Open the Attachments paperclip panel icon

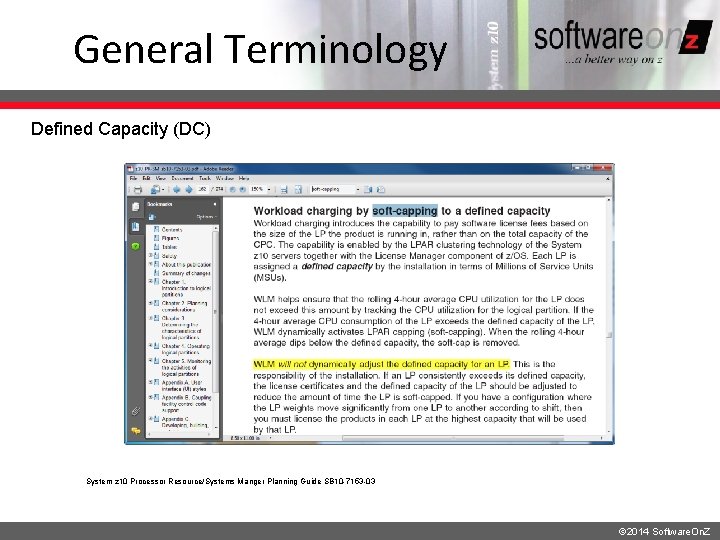pyautogui.click(x=135, y=411)
